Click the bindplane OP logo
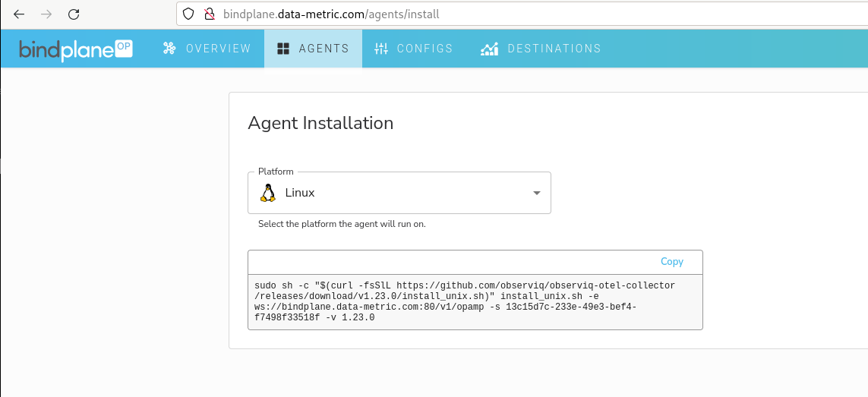868x397 pixels. pyautogui.click(x=76, y=49)
